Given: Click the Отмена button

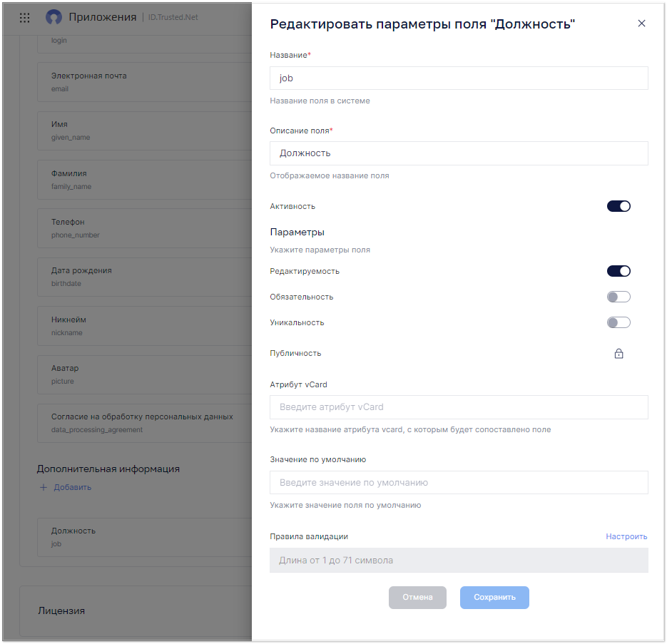Looking at the screenshot, I should [x=417, y=597].
